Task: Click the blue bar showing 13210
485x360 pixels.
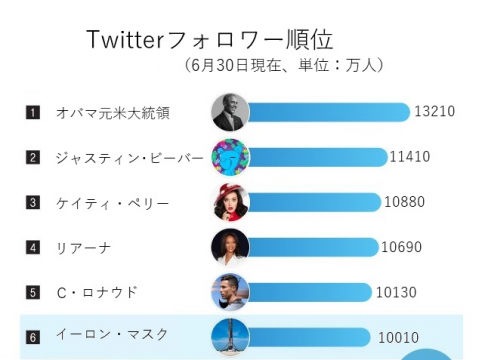Action: click(329, 112)
